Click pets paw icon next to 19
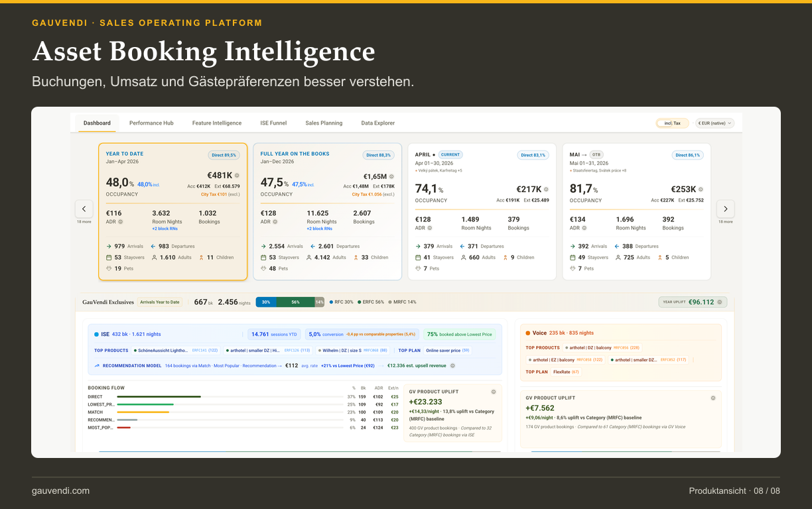Screen dimensions: 812x509 [109, 268]
